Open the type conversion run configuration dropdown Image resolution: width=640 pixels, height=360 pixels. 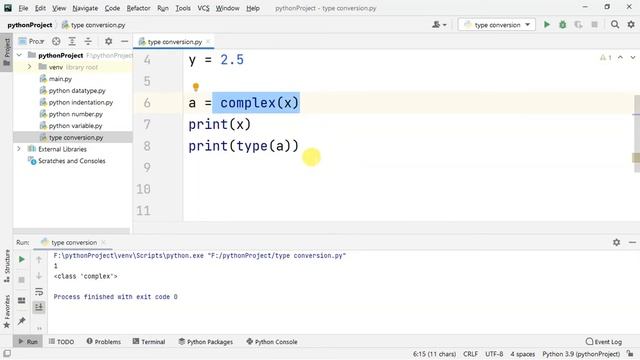point(496,25)
